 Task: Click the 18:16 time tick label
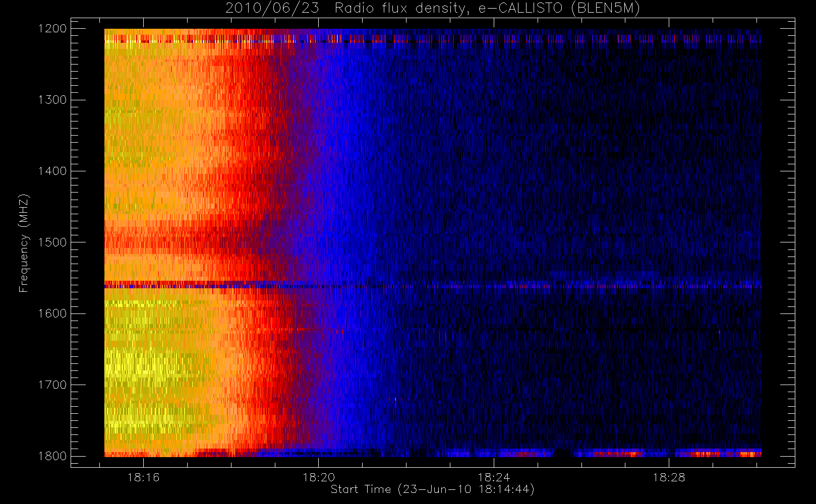point(143,477)
